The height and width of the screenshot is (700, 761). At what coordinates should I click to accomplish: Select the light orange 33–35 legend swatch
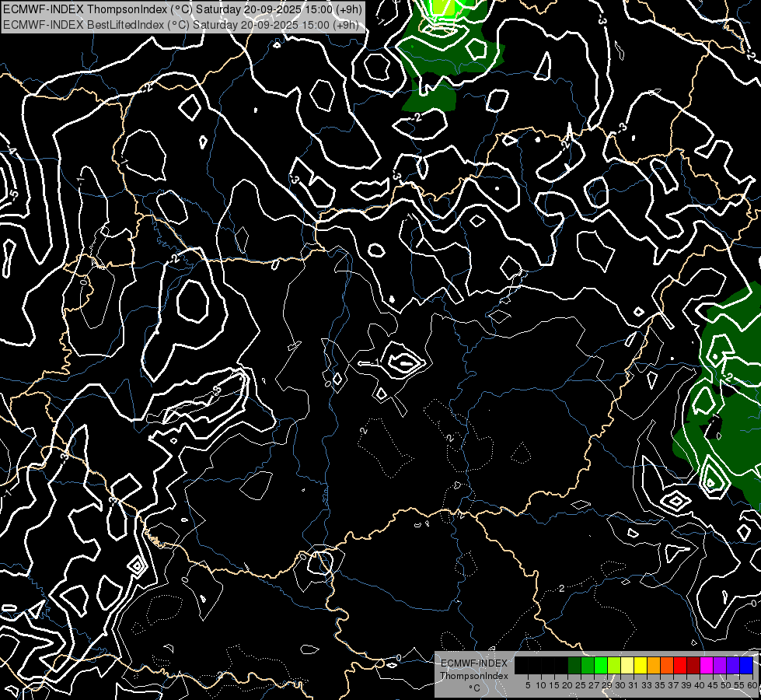click(654, 665)
